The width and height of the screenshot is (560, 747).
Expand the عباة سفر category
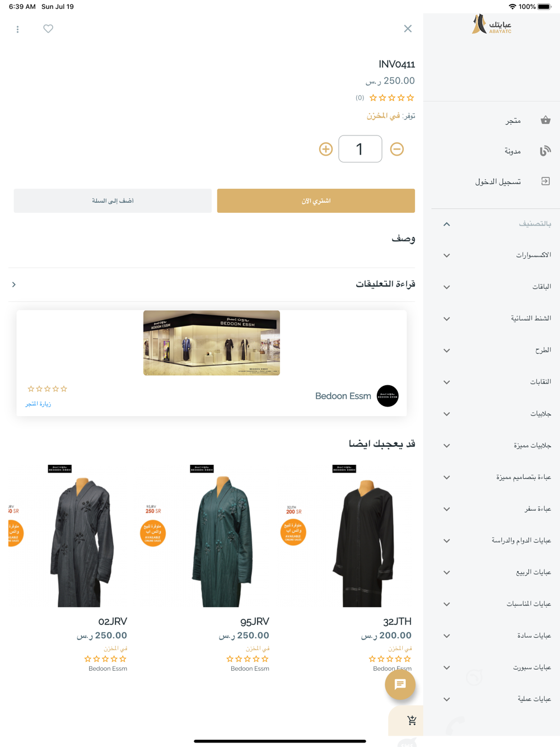click(446, 510)
